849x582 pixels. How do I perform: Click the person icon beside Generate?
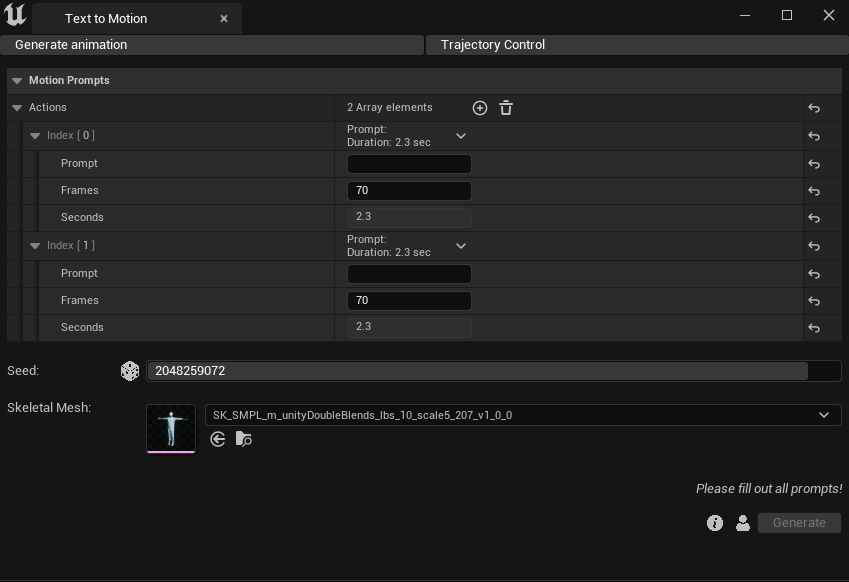point(743,523)
